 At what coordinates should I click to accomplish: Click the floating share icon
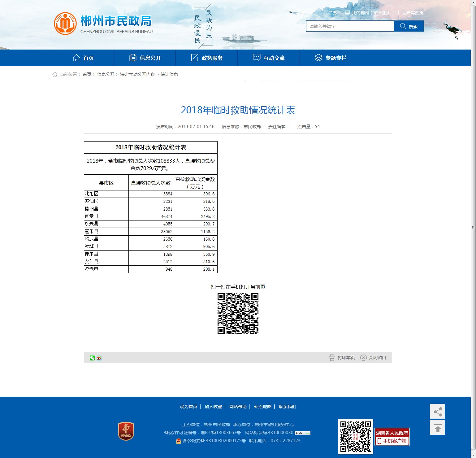pyautogui.click(x=437, y=412)
